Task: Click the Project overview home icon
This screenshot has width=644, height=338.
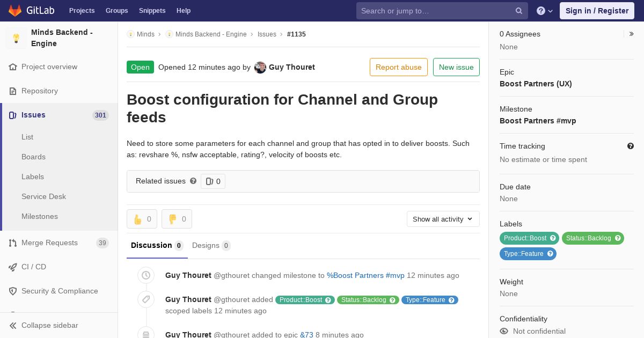Action: point(13,67)
